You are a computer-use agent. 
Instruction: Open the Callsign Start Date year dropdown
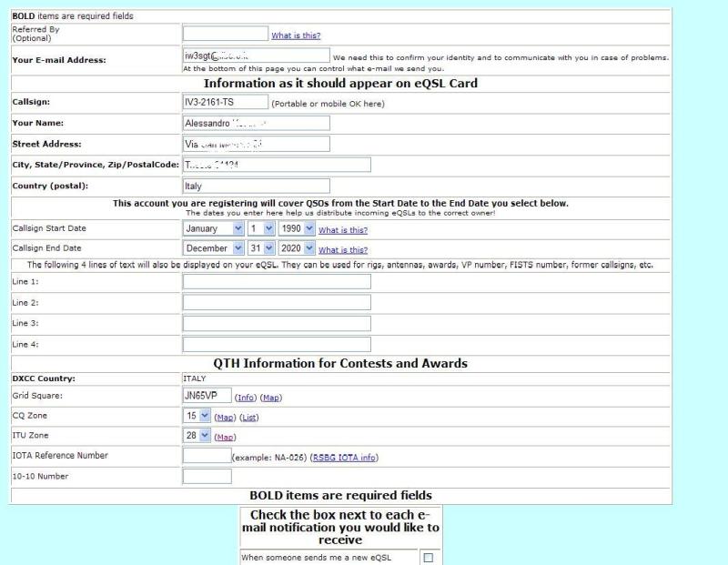[x=297, y=228]
